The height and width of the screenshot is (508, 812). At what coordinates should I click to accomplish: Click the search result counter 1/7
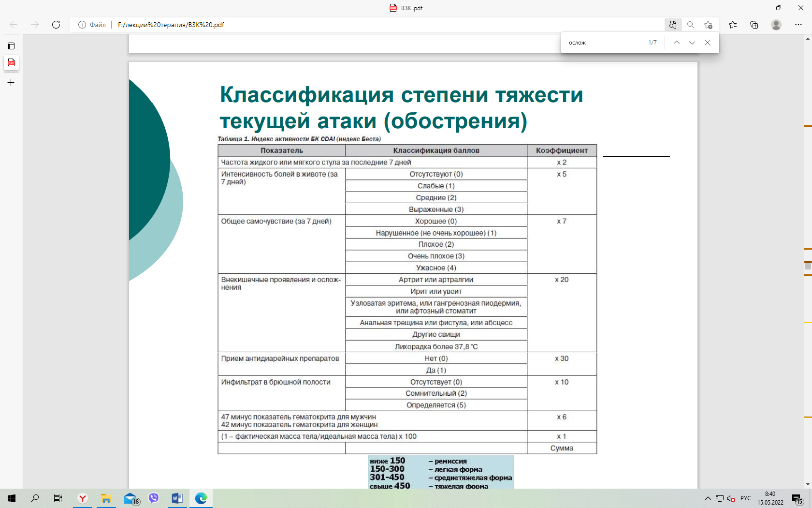[652, 43]
